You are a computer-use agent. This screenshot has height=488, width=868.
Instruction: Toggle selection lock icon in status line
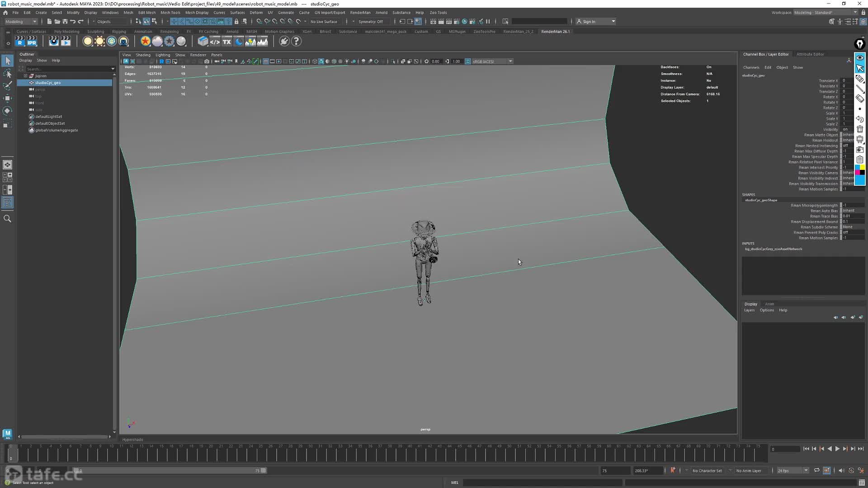236,21
